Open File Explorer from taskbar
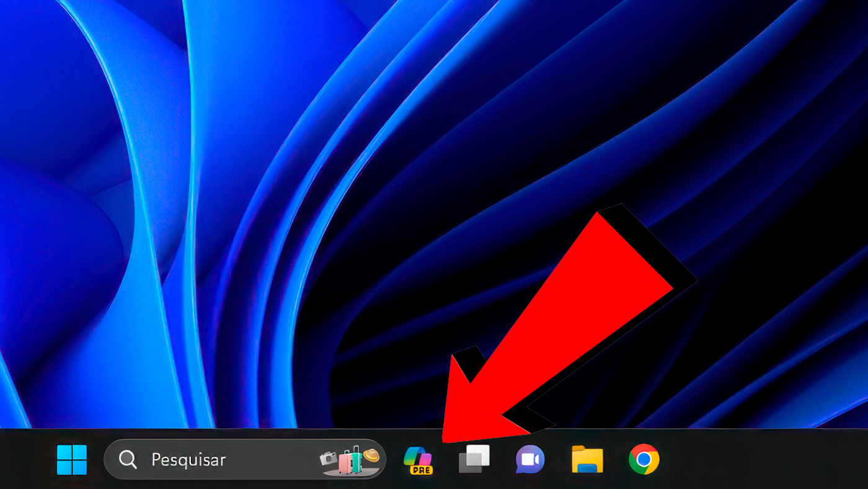The image size is (868, 489). click(587, 460)
